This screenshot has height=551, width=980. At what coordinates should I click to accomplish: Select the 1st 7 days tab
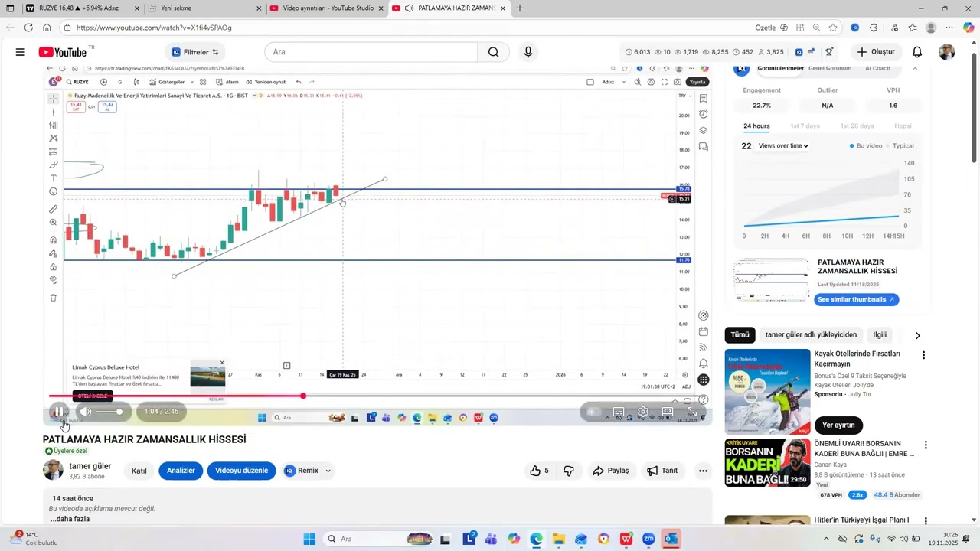point(805,126)
